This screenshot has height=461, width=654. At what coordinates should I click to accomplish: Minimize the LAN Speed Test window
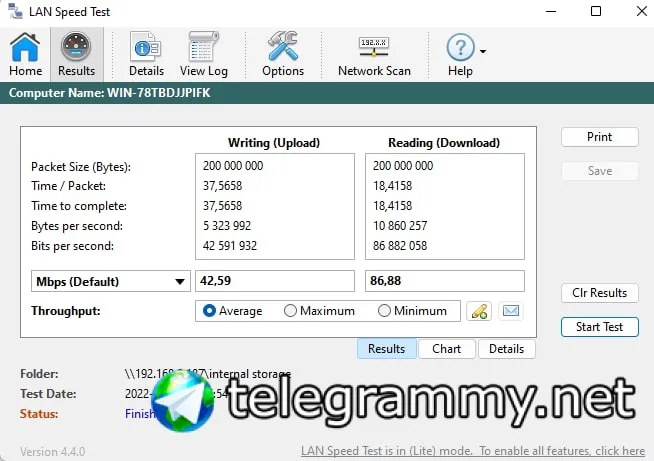[x=551, y=11]
